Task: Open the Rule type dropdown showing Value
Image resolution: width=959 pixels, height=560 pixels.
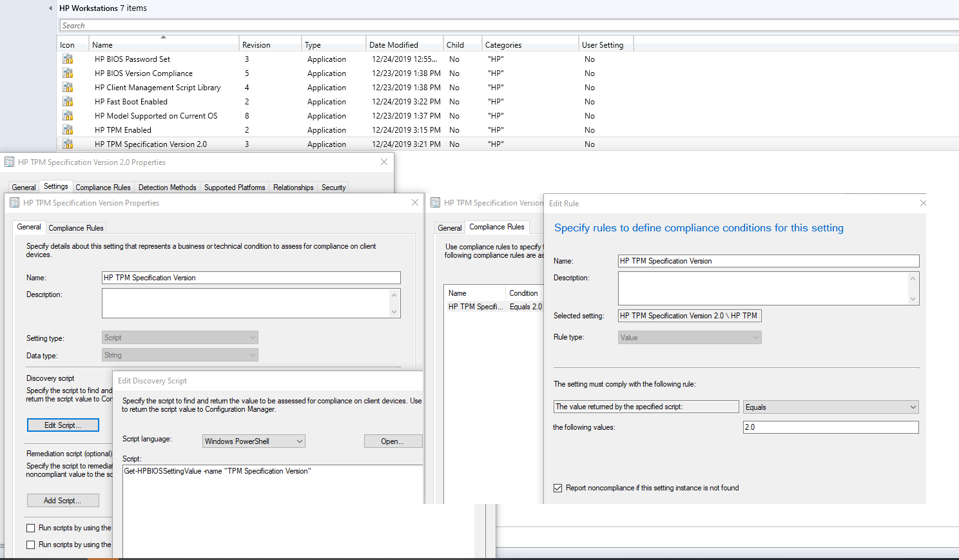Action: [x=690, y=338]
